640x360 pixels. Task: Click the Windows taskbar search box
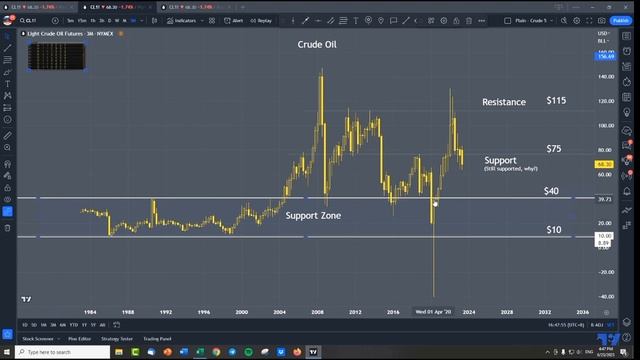click(x=62, y=352)
